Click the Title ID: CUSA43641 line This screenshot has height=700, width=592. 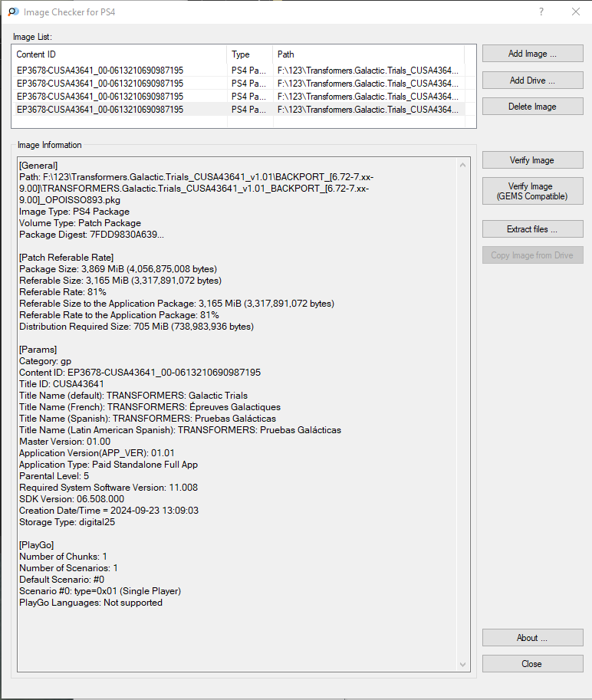coord(61,384)
